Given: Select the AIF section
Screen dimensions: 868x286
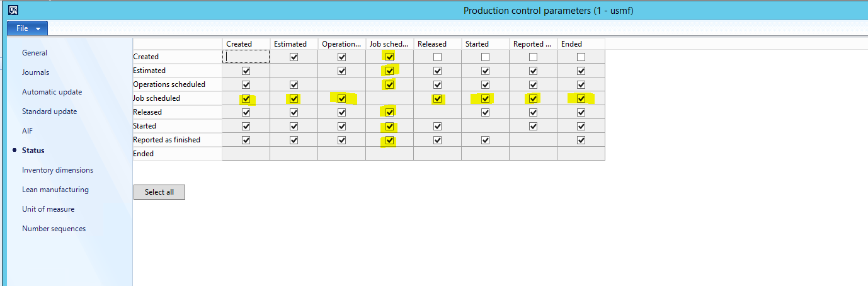Looking at the screenshot, I should pos(27,131).
